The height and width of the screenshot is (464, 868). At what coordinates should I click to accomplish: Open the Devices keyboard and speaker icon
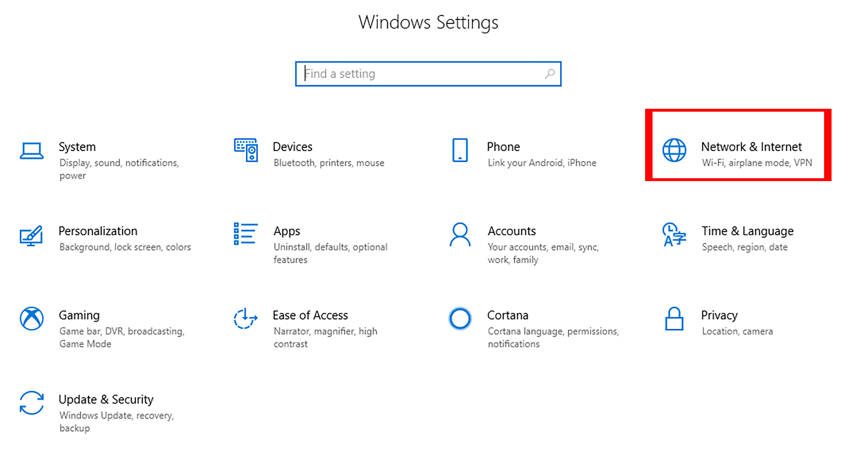(246, 150)
